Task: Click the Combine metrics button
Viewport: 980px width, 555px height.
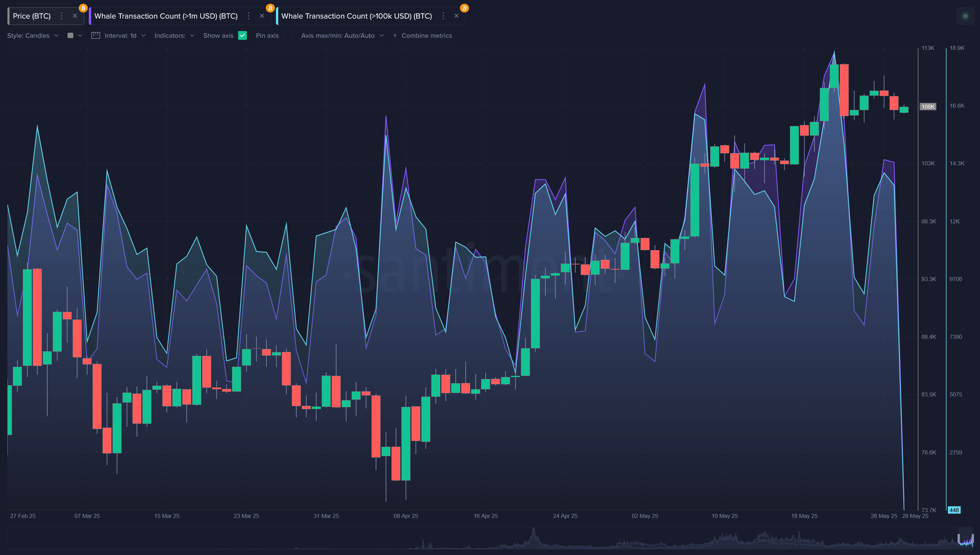Action: (426, 35)
